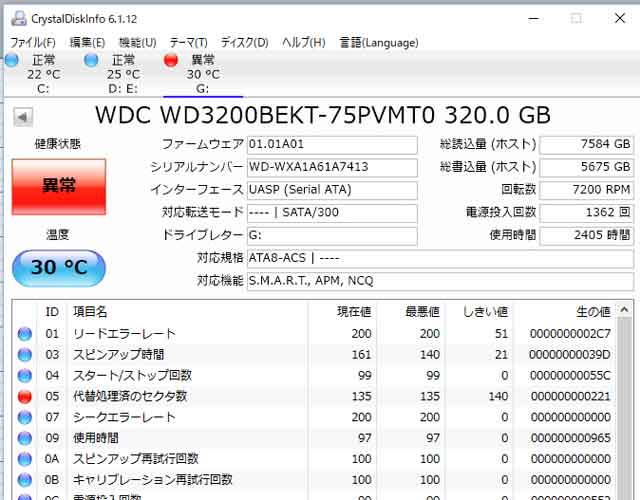Open the 機能(U) menu
The image size is (640, 500).
tap(137, 42)
